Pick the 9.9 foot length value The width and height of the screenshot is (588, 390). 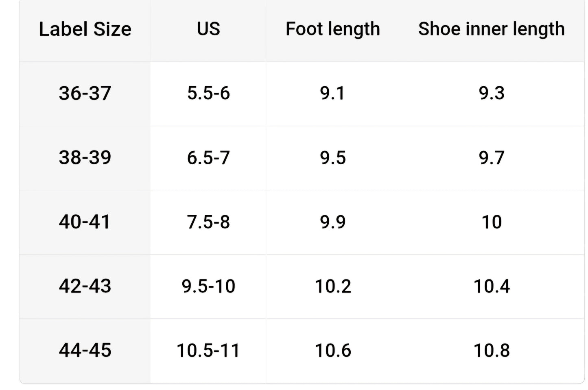click(x=333, y=222)
